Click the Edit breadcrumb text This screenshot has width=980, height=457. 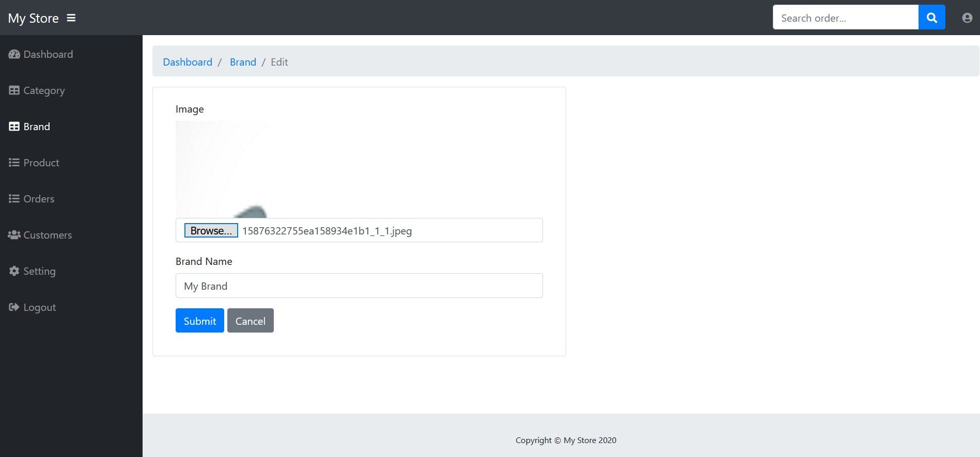coord(279,62)
